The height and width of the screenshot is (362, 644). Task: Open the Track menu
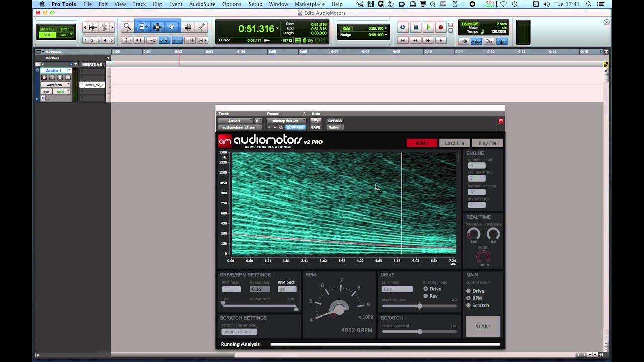pos(139,4)
